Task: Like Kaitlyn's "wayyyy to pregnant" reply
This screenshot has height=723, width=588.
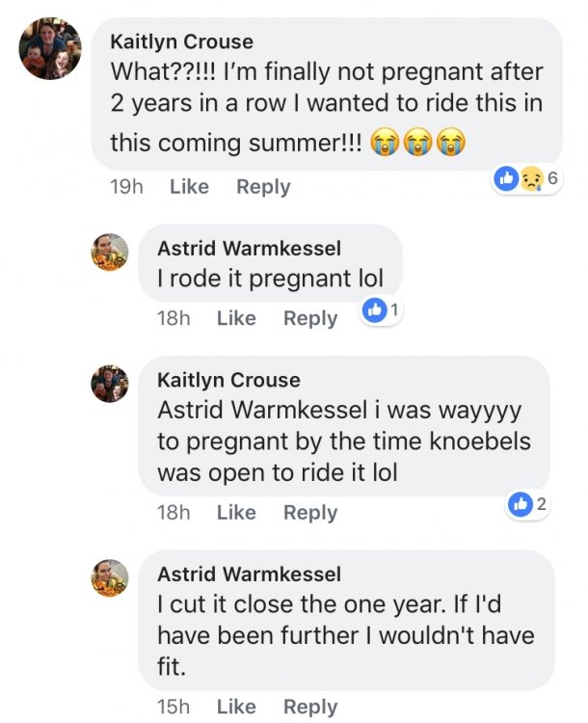Action: [x=236, y=513]
